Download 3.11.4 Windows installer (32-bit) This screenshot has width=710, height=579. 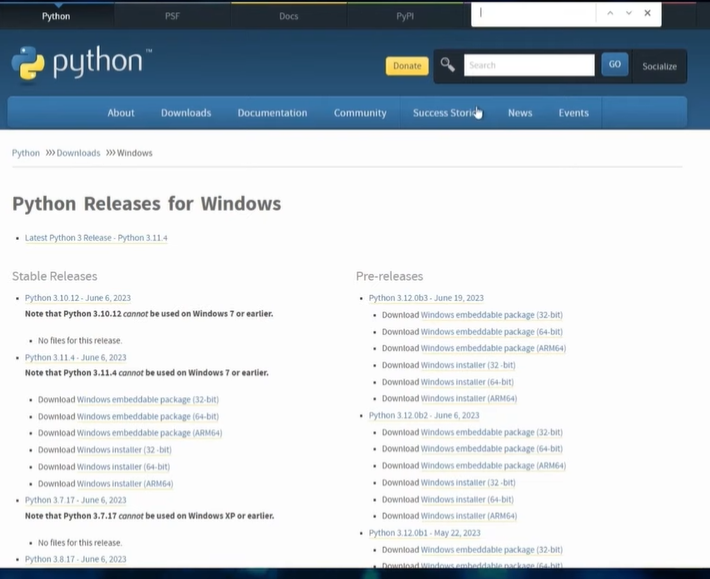[124, 450]
